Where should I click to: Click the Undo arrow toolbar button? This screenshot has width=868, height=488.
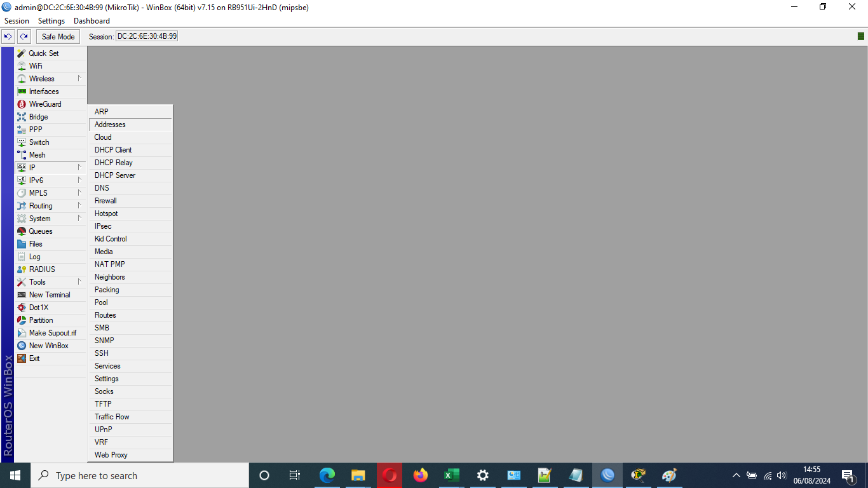[x=8, y=36]
